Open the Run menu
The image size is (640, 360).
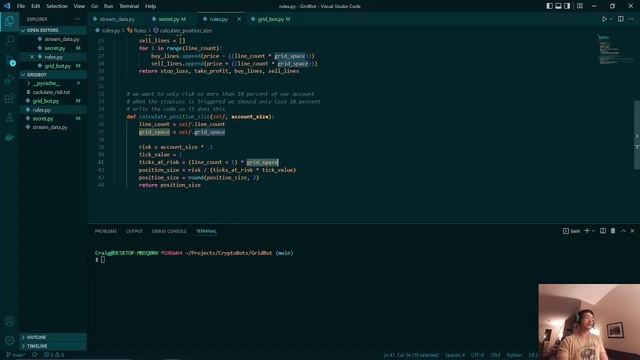coord(108,6)
